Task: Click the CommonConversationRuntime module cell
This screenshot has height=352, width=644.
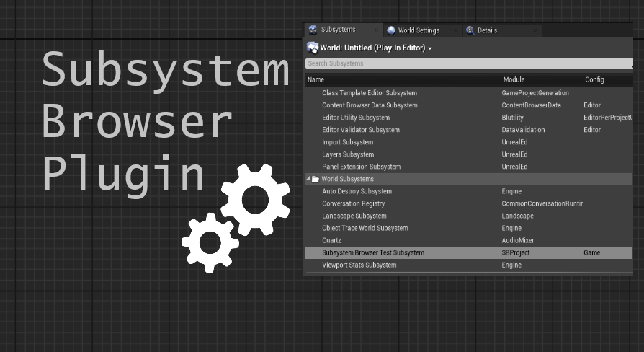Action: pos(542,203)
